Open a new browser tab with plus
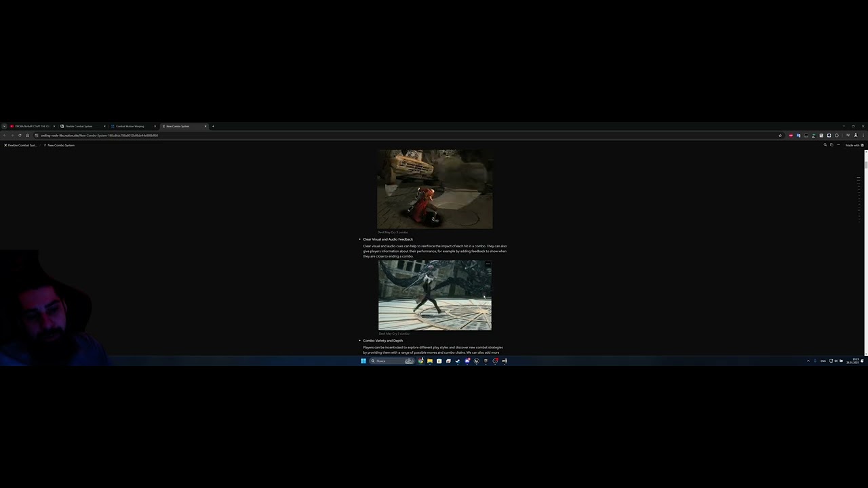The image size is (868, 488). 213,126
